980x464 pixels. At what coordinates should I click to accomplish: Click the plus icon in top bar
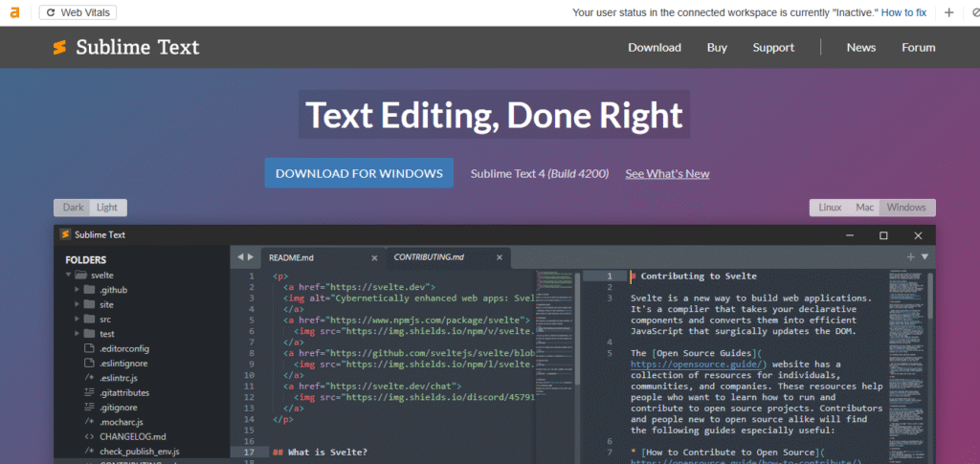(948, 12)
